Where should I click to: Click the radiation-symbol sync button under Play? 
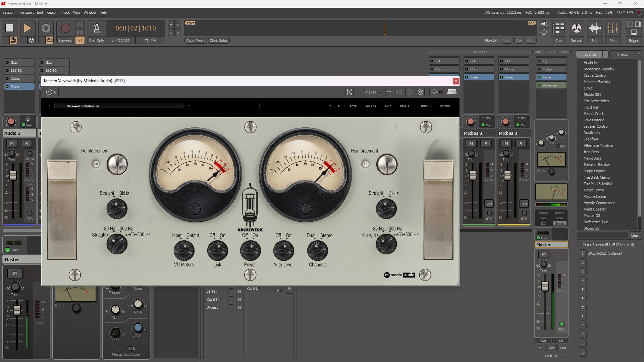pyautogui.click(x=31, y=40)
